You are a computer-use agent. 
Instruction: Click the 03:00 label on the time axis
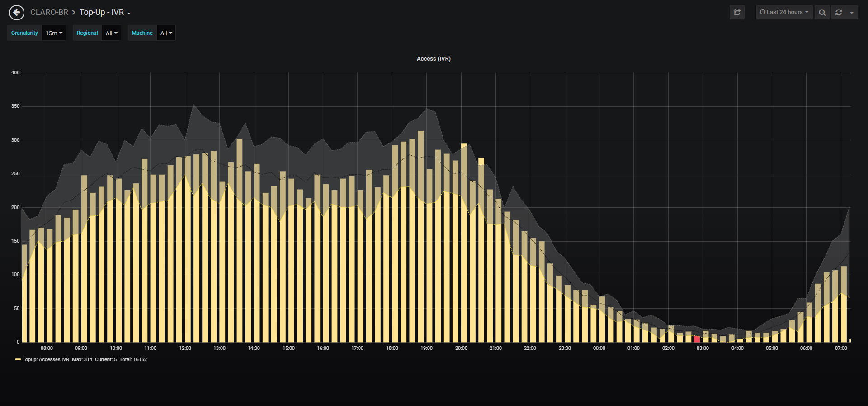click(x=703, y=348)
